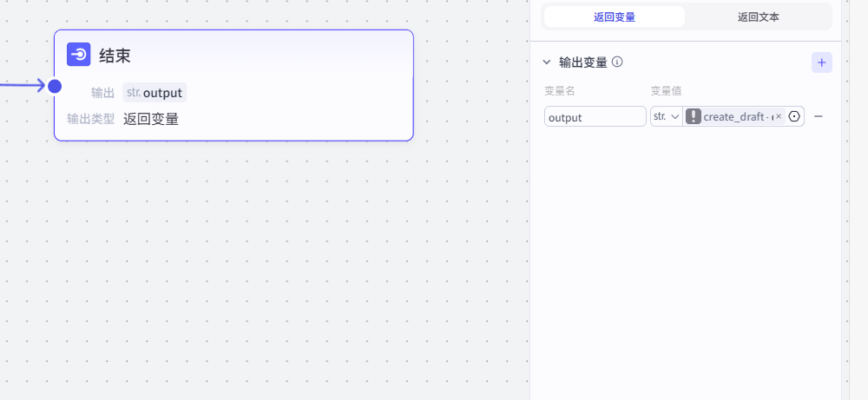The image size is (868, 400).
Task: Open the hexagon variable selector icon
Action: [x=794, y=116]
